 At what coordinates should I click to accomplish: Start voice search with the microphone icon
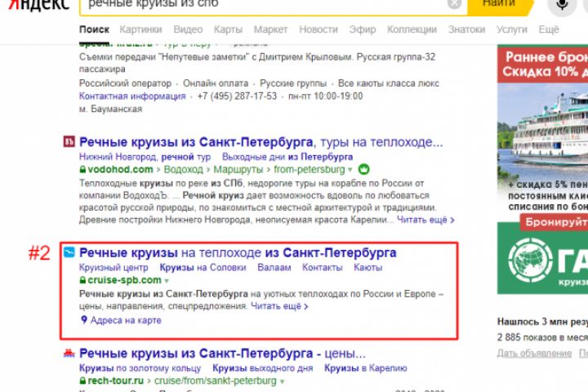coord(562,5)
